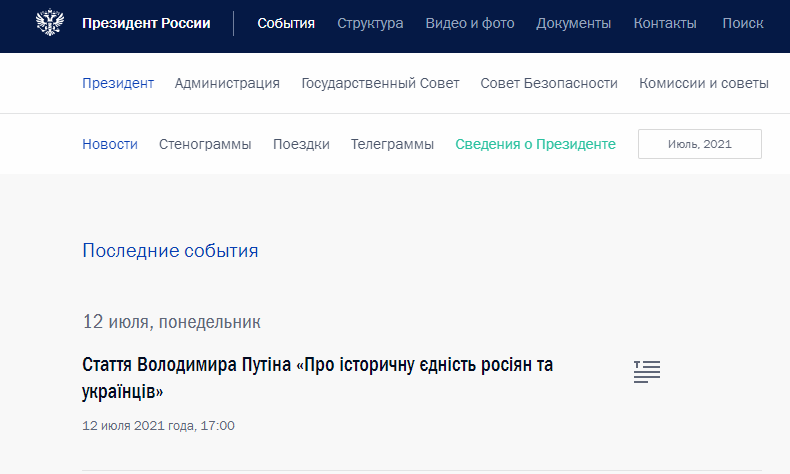Open the Поездки category

click(x=301, y=144)
